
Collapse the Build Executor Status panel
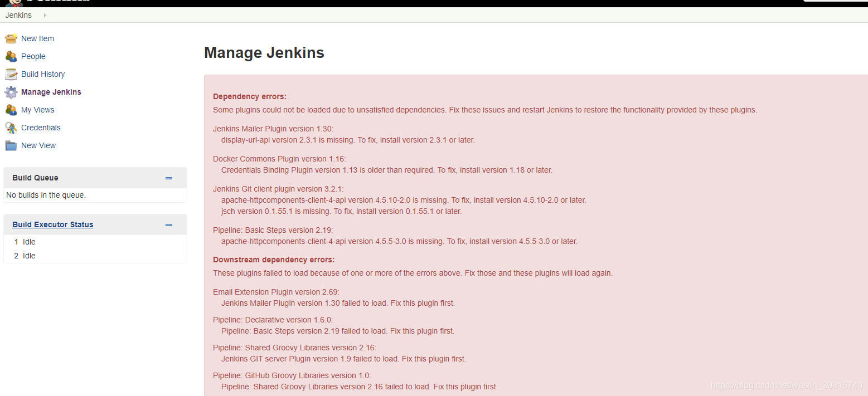click(x=169, y=225)
